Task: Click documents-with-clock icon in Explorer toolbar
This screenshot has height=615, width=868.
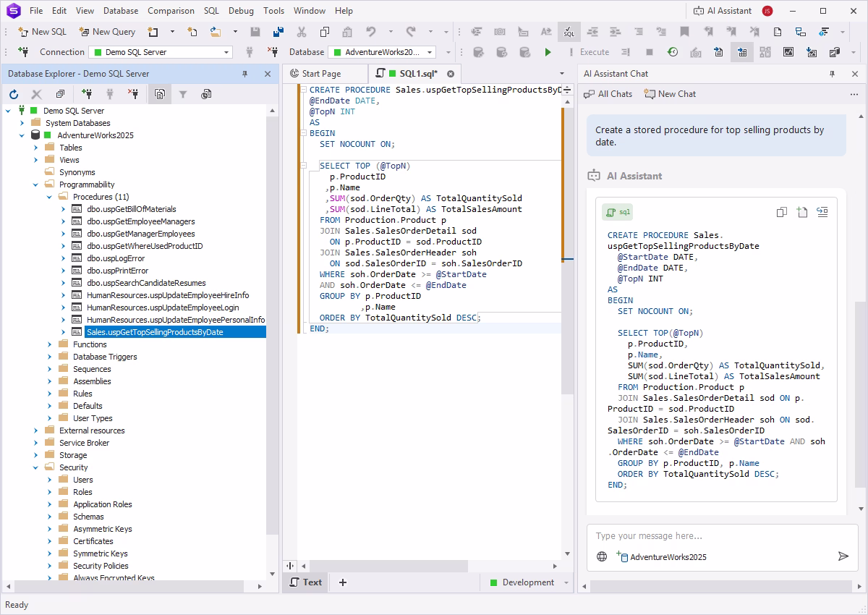Action: coord(206,94)
